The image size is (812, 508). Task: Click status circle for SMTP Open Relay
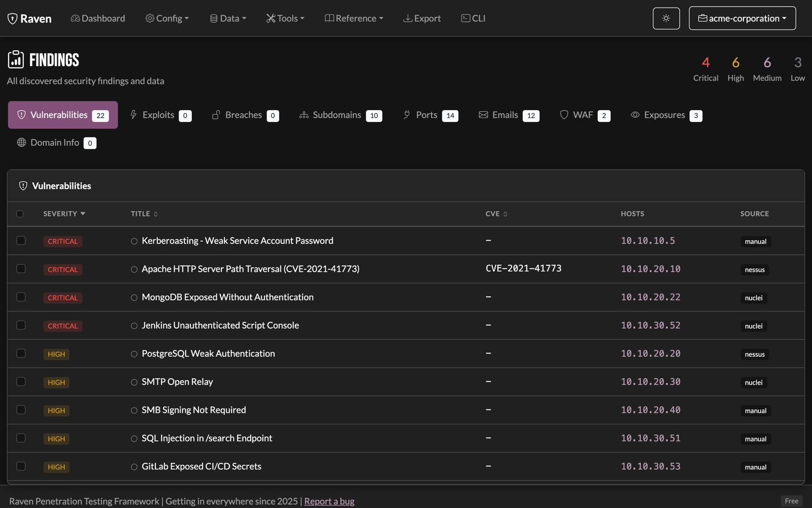(134, 383)
